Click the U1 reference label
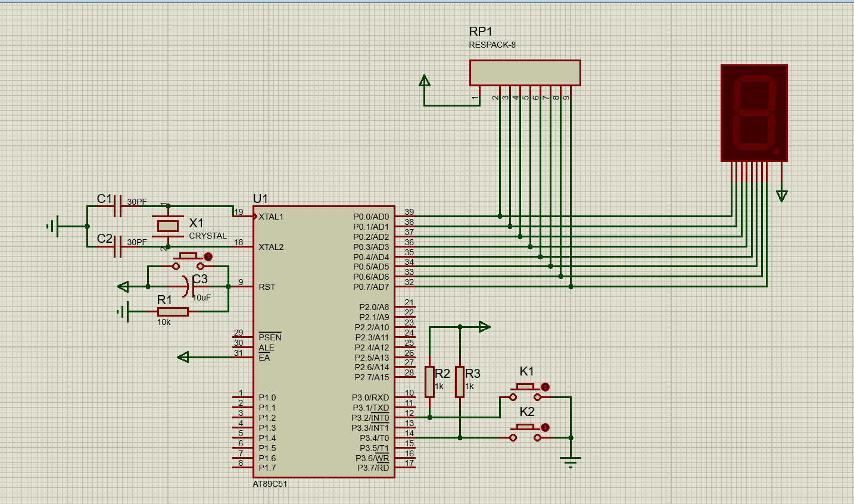This screenshot has width=854, height=504. coord(260,199)
